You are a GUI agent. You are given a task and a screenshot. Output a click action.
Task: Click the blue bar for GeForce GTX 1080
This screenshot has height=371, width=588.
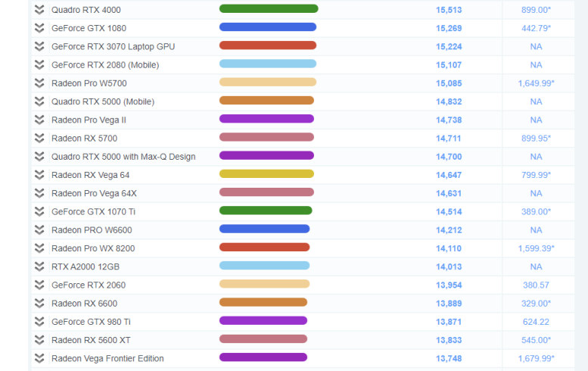pos(268,27)
